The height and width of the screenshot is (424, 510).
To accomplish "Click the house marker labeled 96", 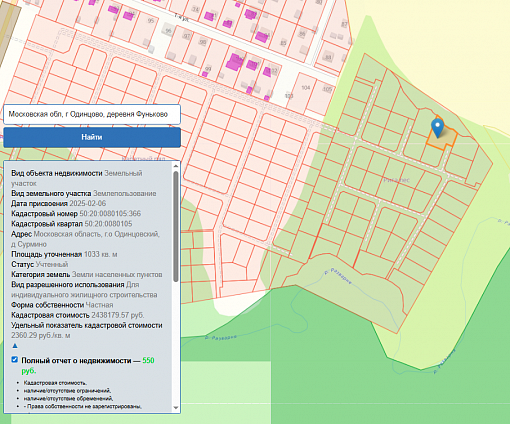I will click(168, 31).
